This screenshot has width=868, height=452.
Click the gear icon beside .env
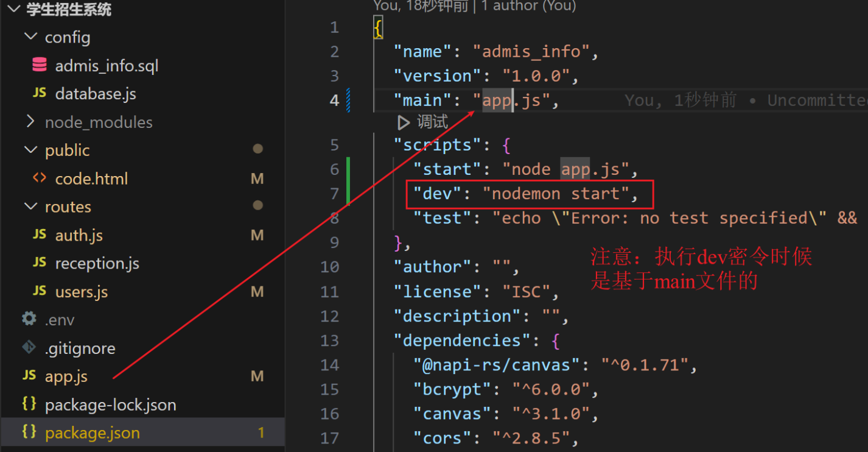[29, 319]
